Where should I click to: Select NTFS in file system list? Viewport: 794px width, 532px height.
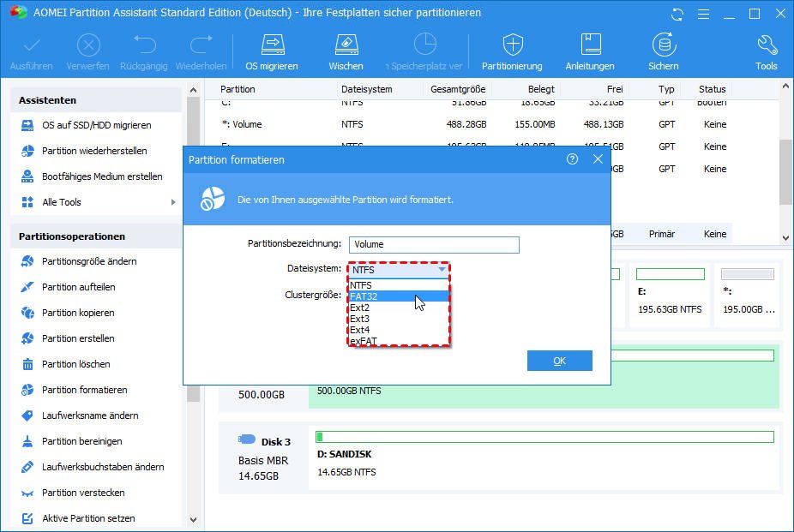tap(399, 285)
